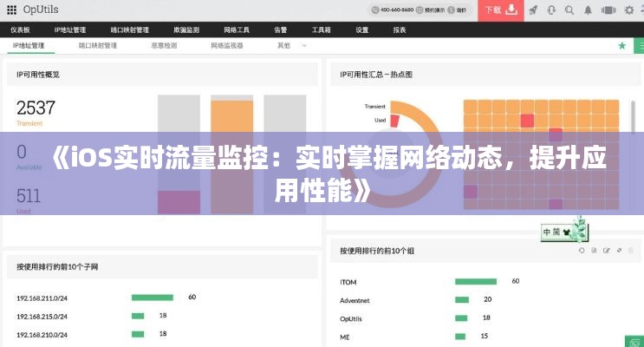Select the 端口映射管理 dashboard tab
Image resolution: width=644 pixels, height=347 pixels.
(98, 46)
